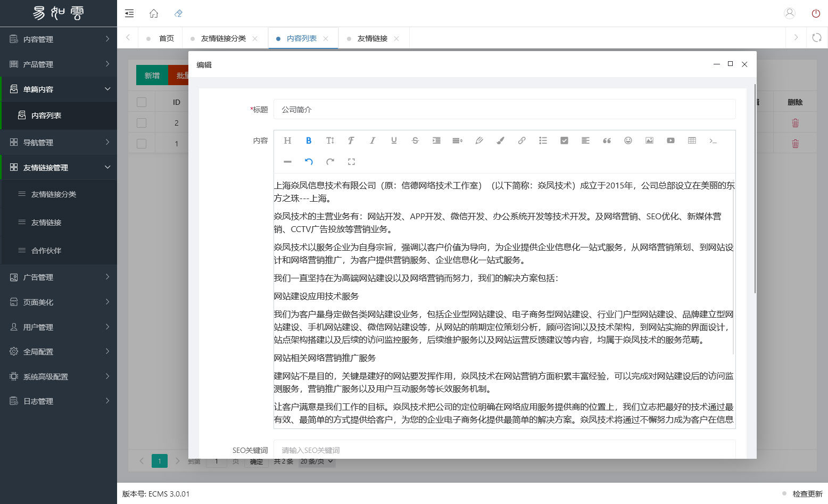Insert table in editor

(692, 141)
